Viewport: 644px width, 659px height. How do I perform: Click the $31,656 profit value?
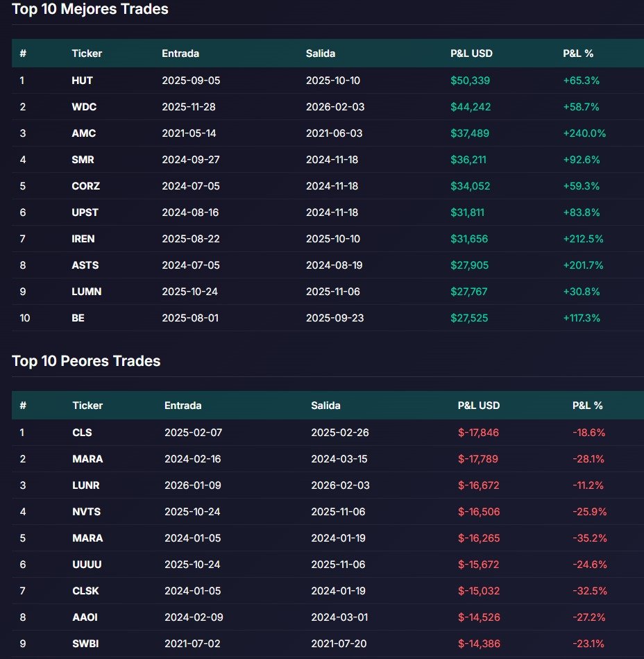469,239
